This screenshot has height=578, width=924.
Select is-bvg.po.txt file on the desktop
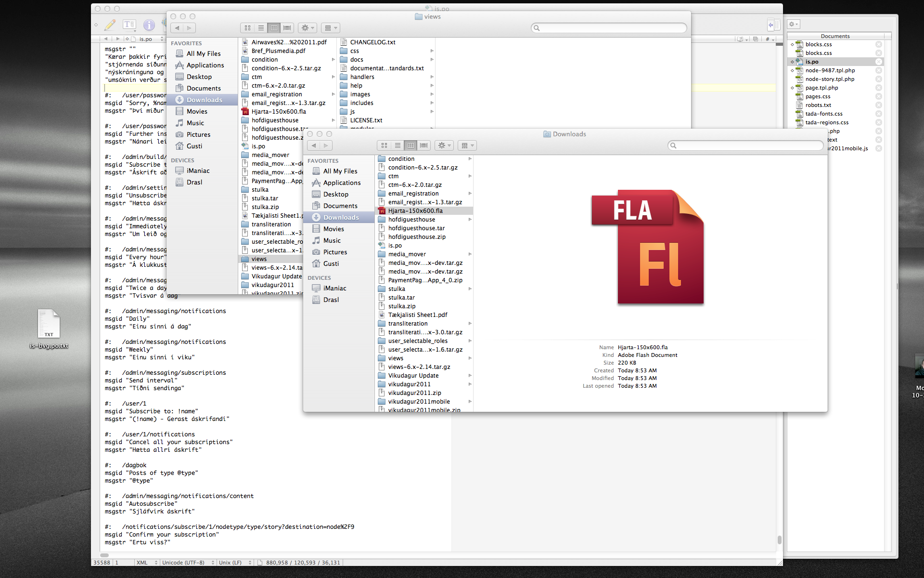click(49, 329)
